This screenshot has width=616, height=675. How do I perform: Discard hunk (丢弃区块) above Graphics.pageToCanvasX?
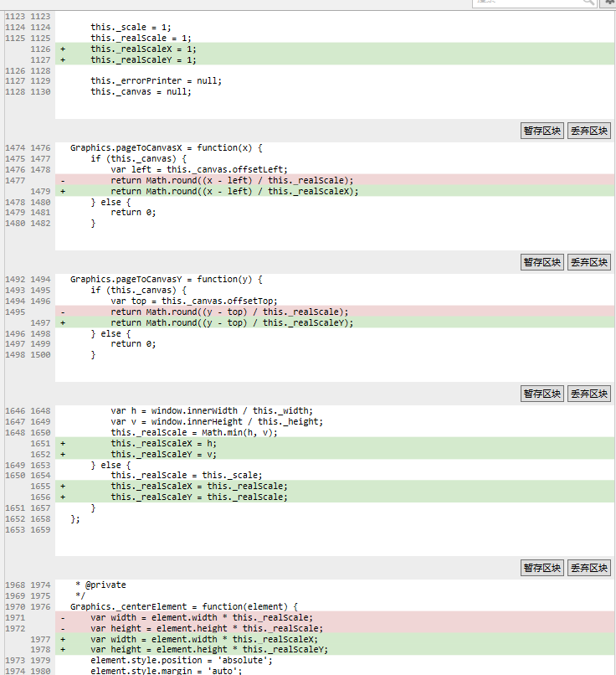point(589,131)
